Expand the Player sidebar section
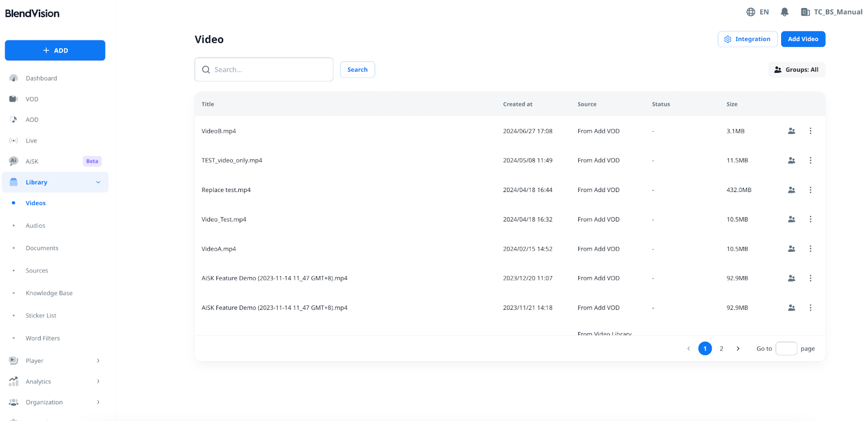Image resolution: width=868 pixels, height=421 pixels. click(x=98, y=361)
